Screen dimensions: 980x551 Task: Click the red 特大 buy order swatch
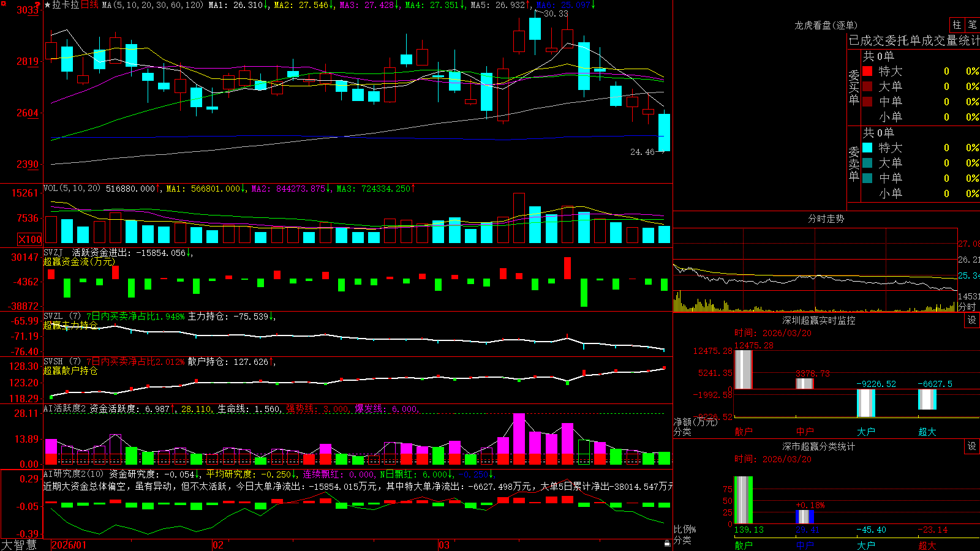(x=867, y=71)
